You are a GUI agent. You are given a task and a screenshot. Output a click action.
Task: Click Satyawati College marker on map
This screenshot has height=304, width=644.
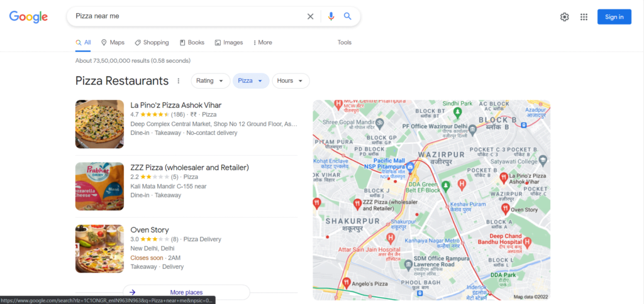tap(543, 160)
